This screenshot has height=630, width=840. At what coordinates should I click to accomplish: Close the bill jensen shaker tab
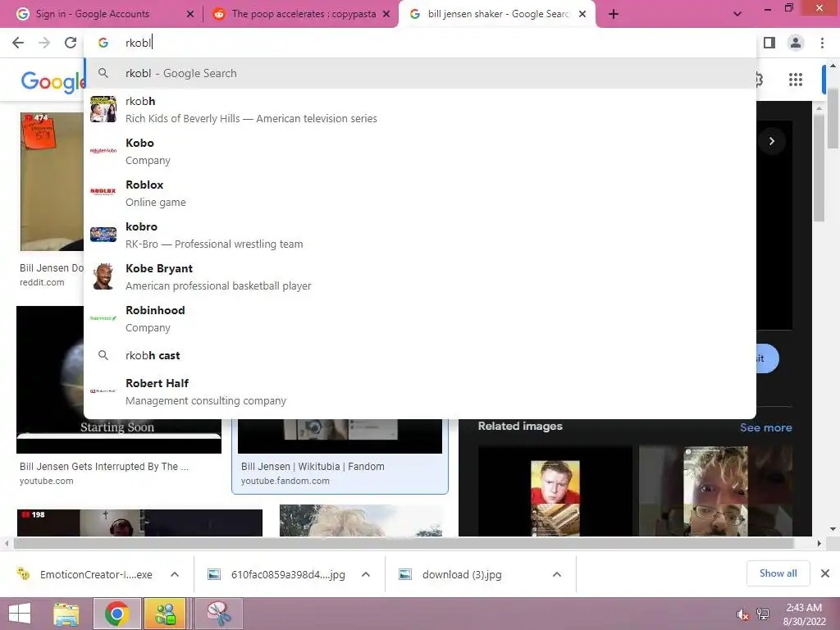pyautogui.click(x=582, y=14)
